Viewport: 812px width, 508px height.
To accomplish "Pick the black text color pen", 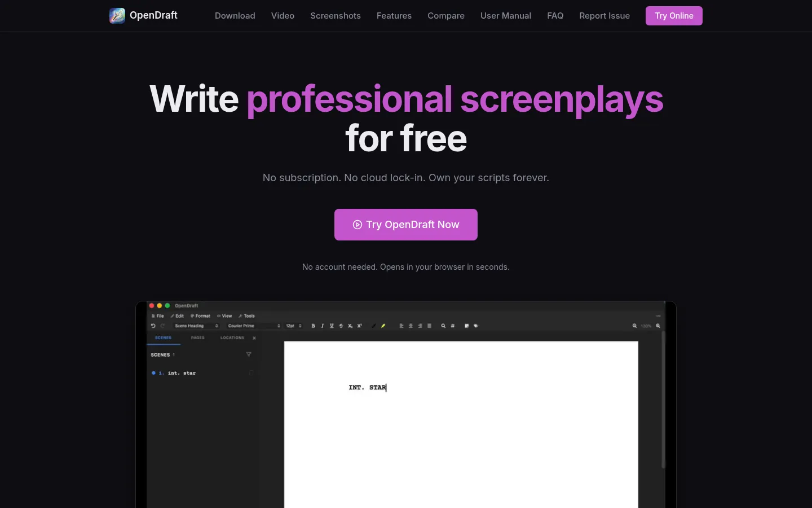I will click(373, 326).
